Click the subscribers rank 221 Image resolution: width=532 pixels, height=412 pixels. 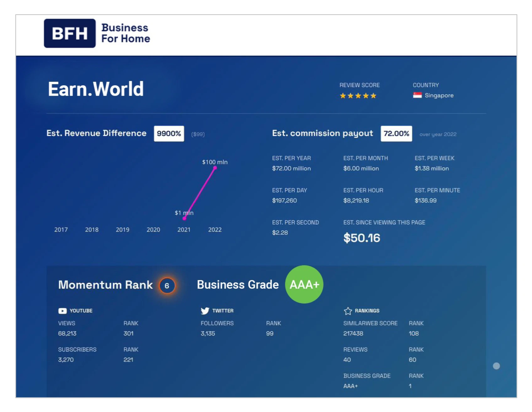point(128,360)
